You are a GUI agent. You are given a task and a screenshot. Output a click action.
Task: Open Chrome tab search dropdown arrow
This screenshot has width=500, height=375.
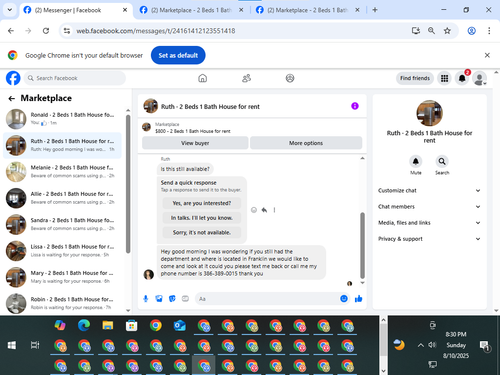pyautogui.click(x=10, y=10)
